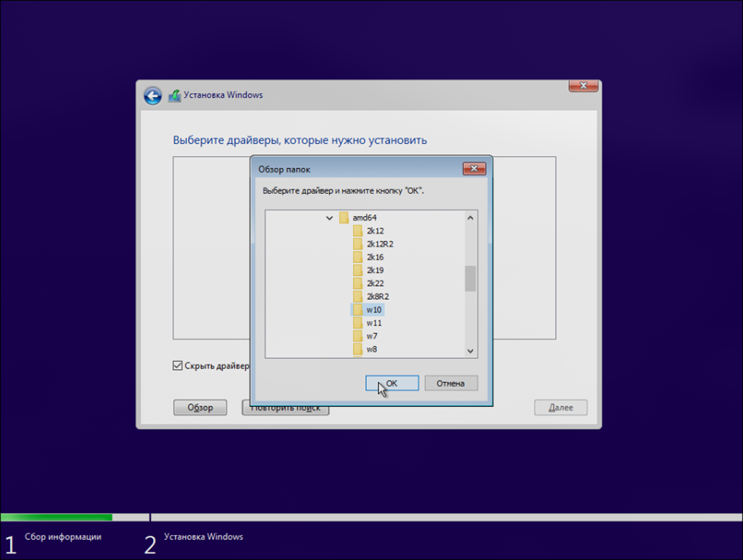The width and height of the screenshot is (743, 560).
Task: Click the Далее next button
Action: click(x=561, y=408)
